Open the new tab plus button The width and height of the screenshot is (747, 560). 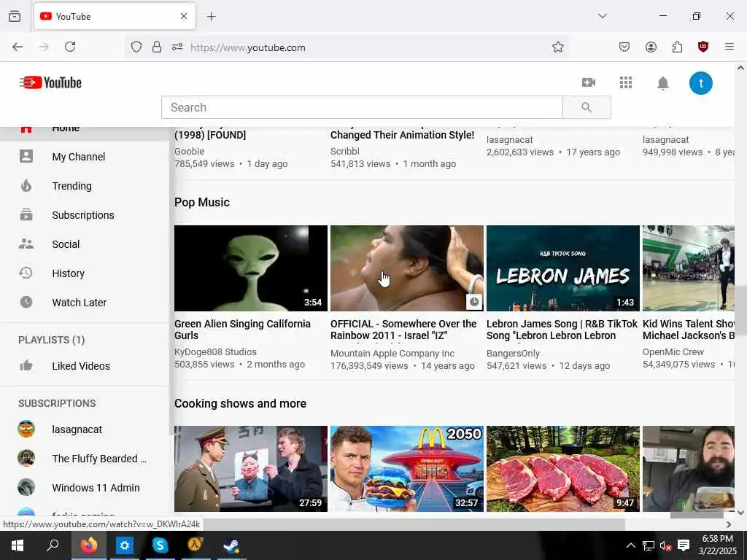211,17
